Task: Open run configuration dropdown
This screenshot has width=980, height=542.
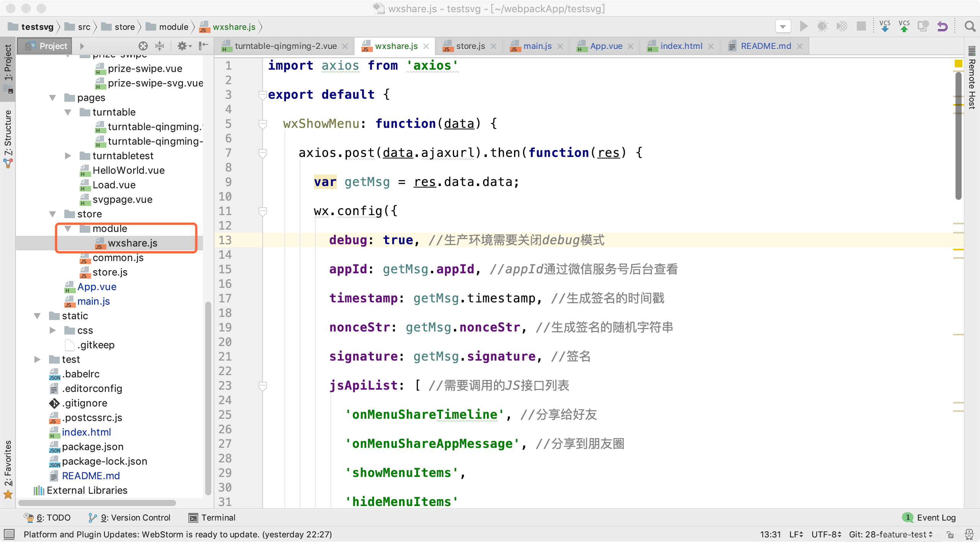Action: [783, 26]
